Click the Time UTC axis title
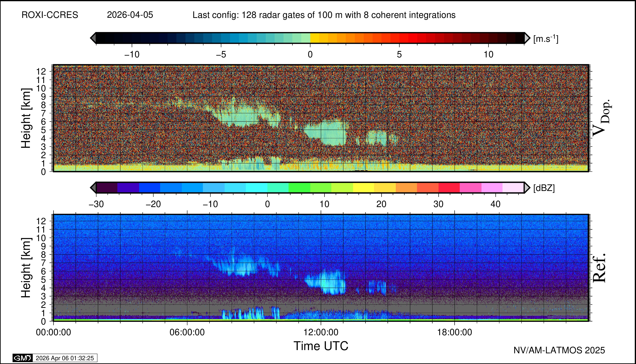 [321, 346]
